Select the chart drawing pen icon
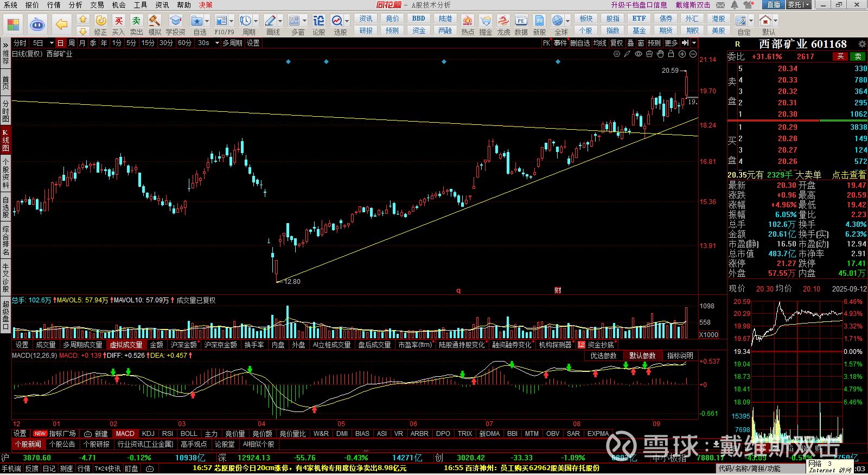This screenshot has width=868, height=475. [627, 54]
